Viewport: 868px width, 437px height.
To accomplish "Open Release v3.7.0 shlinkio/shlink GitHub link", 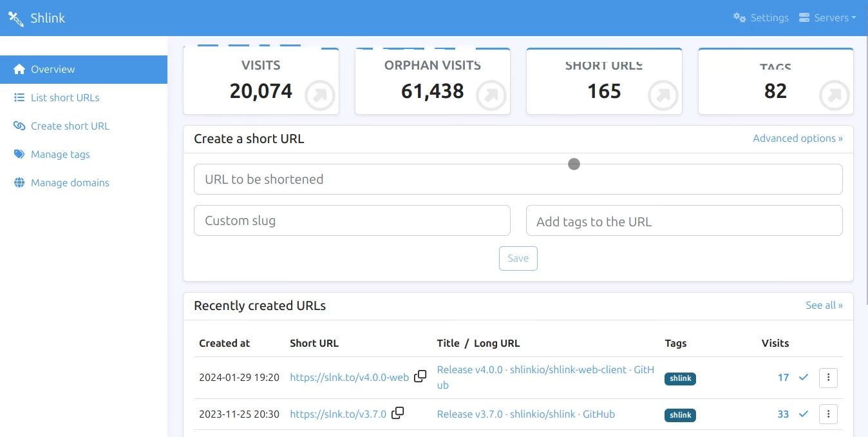I will click(x=526, y=414).
